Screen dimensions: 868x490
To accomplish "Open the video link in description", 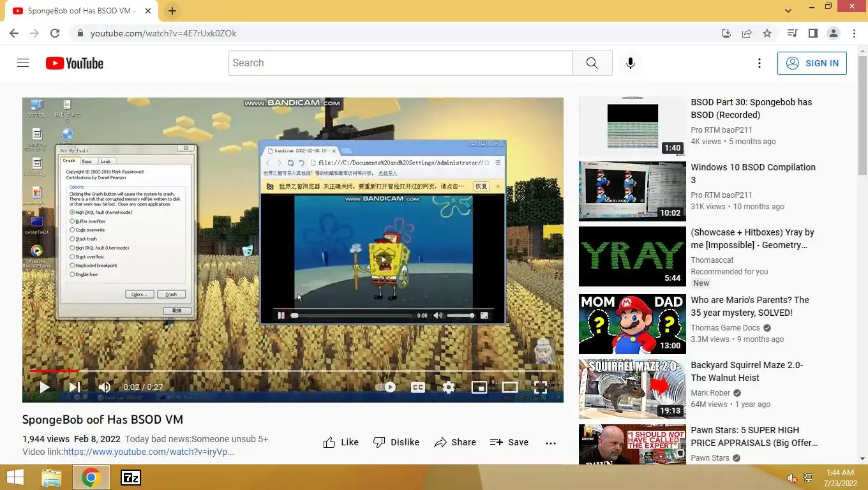I will coord(149,452).
